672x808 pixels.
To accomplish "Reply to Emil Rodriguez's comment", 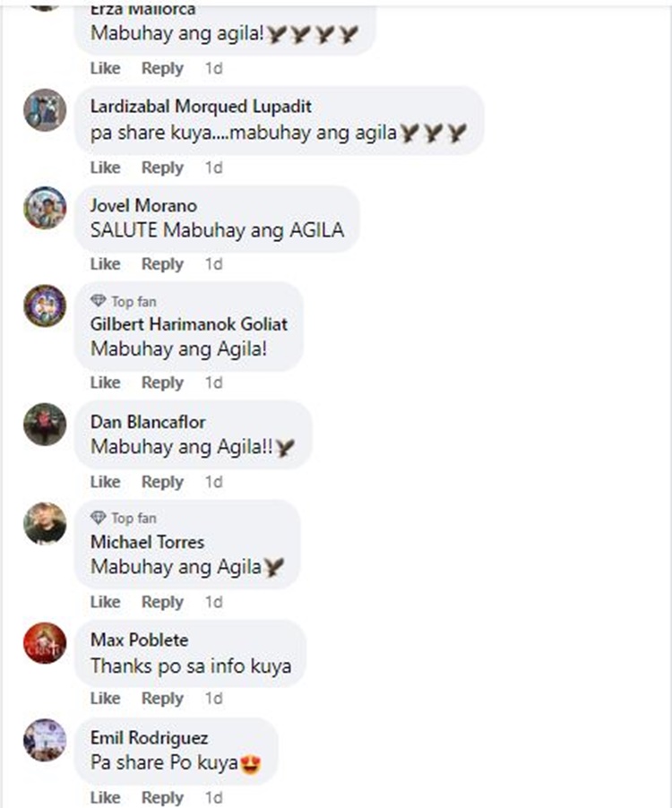I will pyautogui.click(x=162, y=797).
